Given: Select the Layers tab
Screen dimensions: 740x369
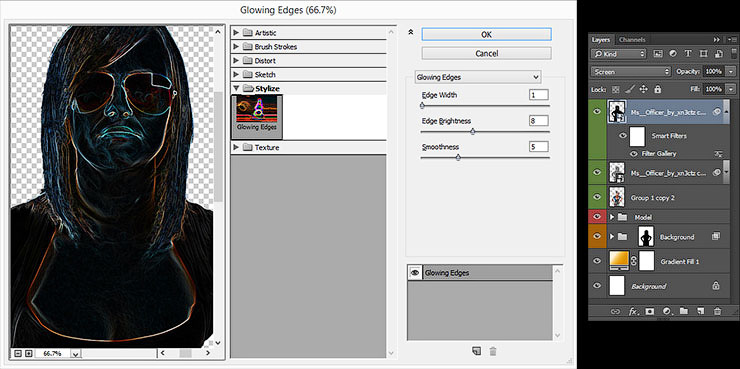Looking at the screenshot, I should pos(601,40).
